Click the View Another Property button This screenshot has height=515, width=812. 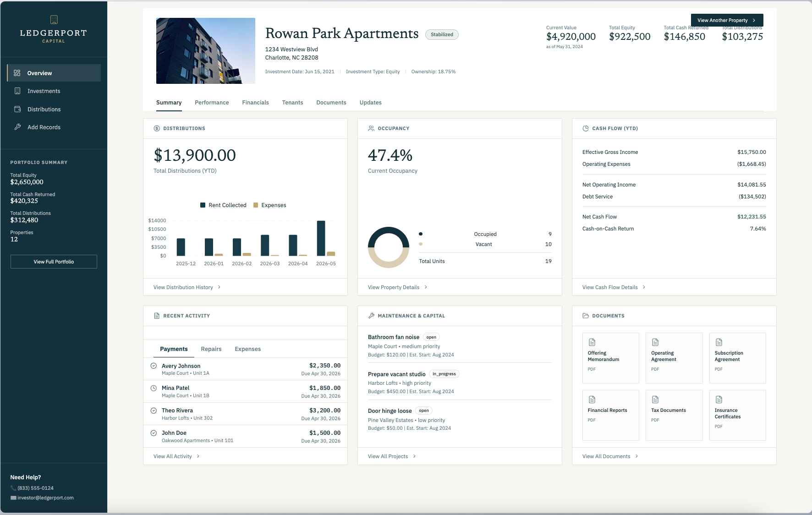tap(727, 20)
